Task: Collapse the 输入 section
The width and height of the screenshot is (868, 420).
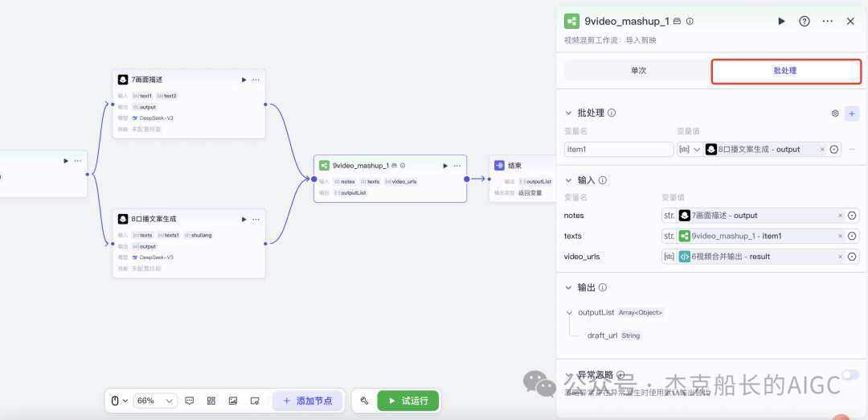Action: point(568,181)
